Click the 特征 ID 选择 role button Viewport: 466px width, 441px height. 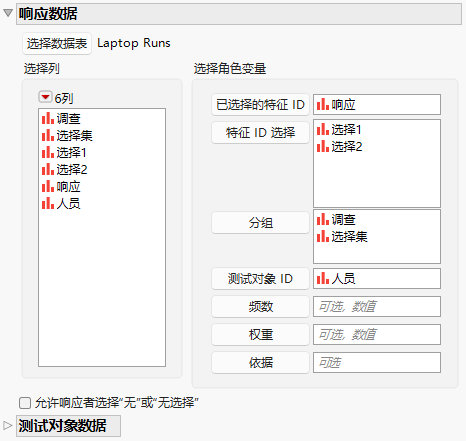pyautogui.click(x=260, y=133)
